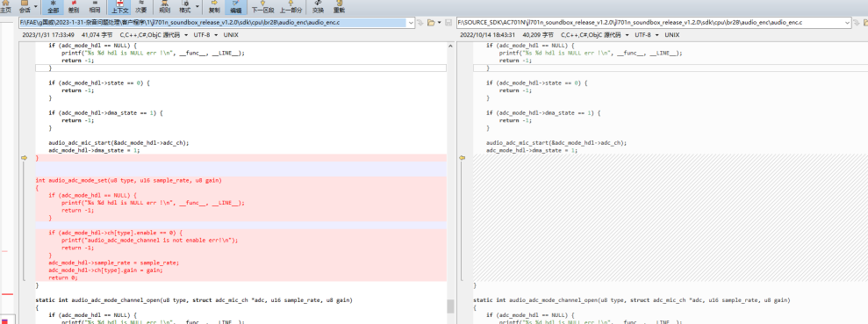Image resolution: width=868 pixels, height=324 pixels.
Task: Go to the 主页 home view
Action: point(5,7)
